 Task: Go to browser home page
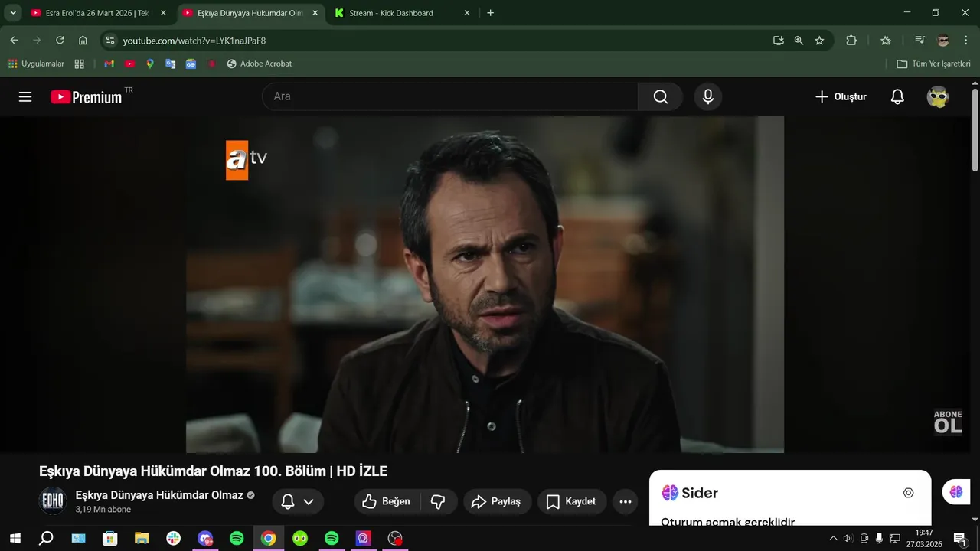[83, 41]
